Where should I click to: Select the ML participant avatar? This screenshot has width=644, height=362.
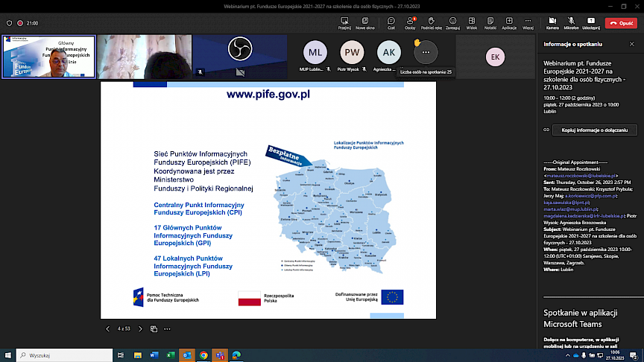tap(315, 53)
